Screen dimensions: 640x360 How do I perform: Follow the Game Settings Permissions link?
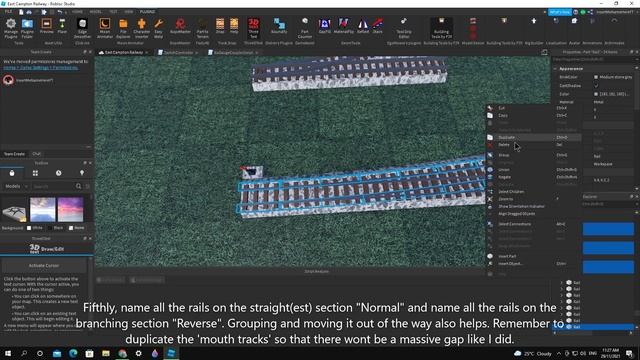click(41, 68)
